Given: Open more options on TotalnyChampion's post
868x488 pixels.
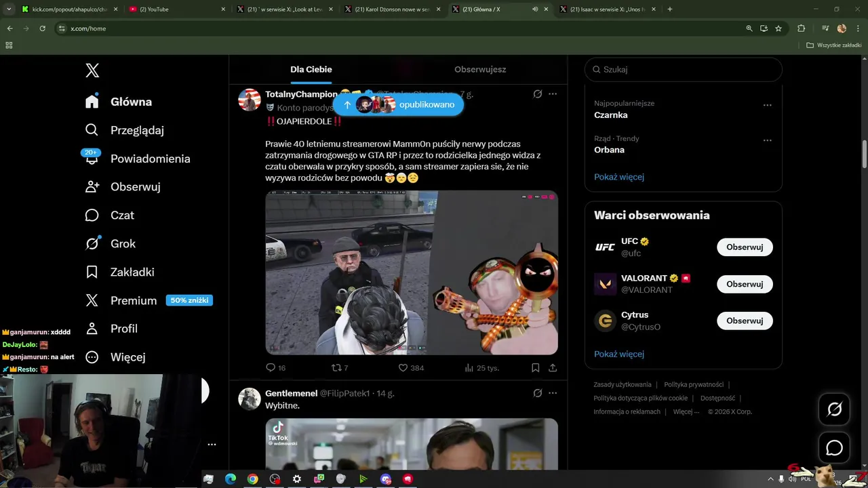Looking at the screenshot, I should 553,94.
